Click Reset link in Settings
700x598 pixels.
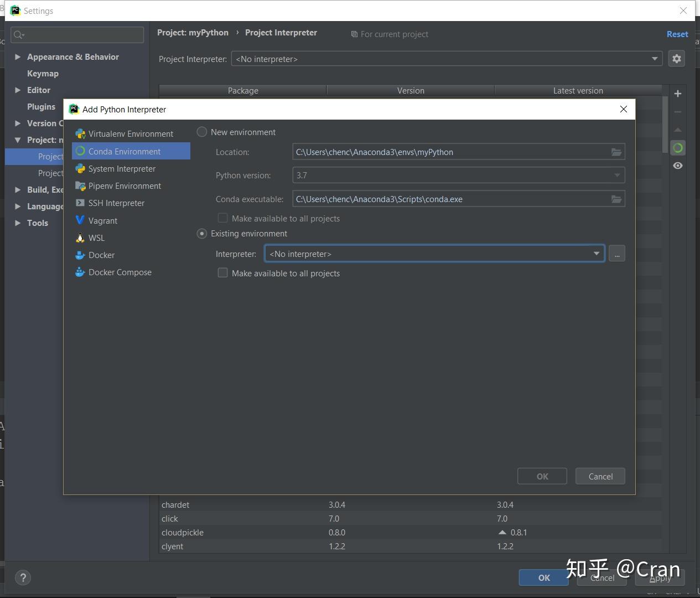point(677,34)
